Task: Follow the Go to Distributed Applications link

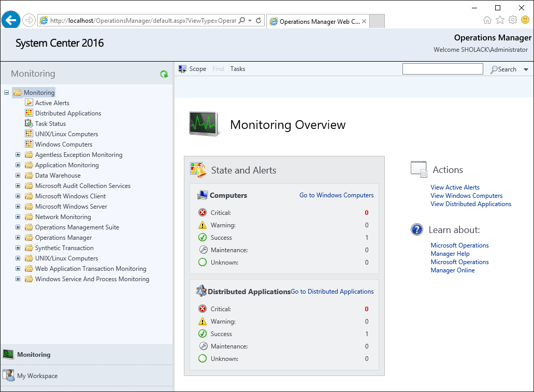Action: [x=332, y=292]
